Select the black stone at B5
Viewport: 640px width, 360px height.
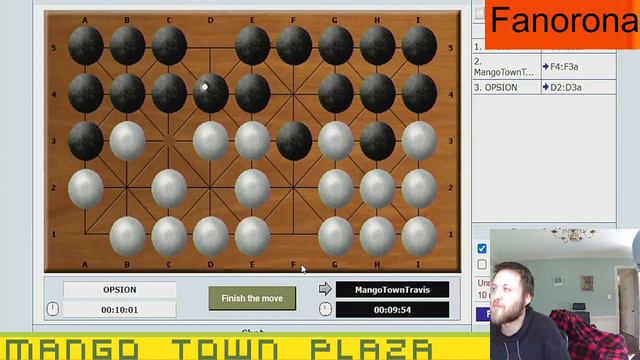click(127, 46)
